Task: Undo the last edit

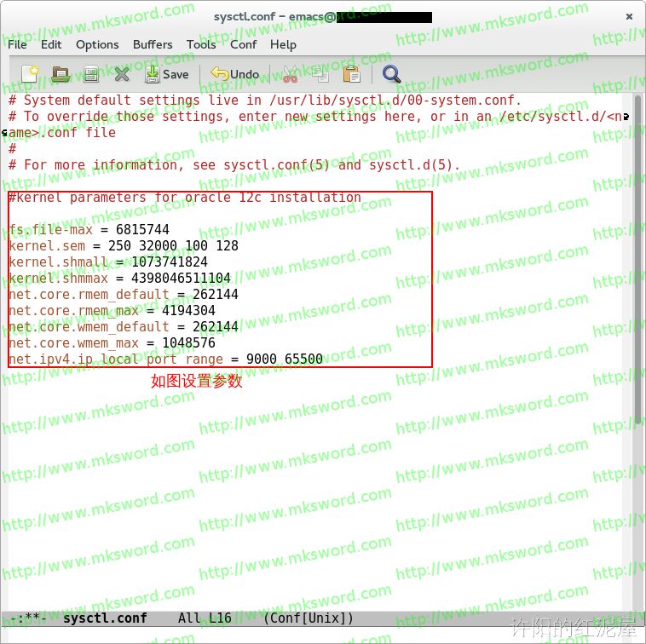Action: [235, 74]
